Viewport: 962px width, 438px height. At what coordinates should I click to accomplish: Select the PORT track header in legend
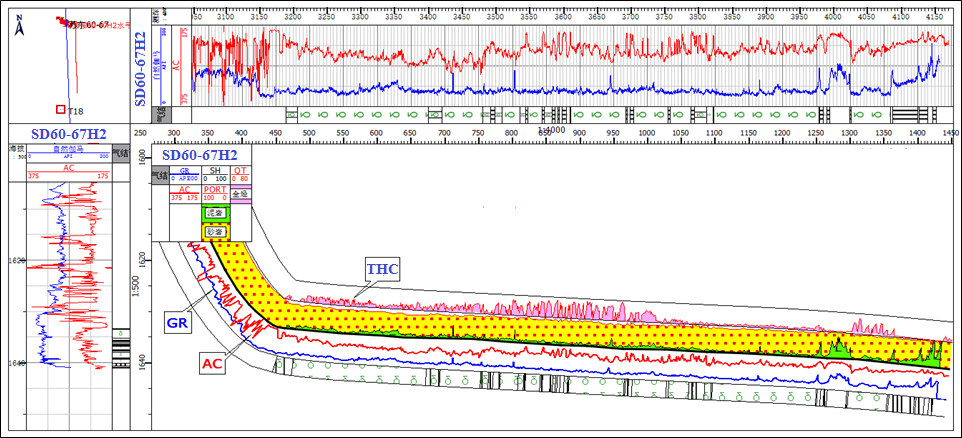[x=215, y=194]
